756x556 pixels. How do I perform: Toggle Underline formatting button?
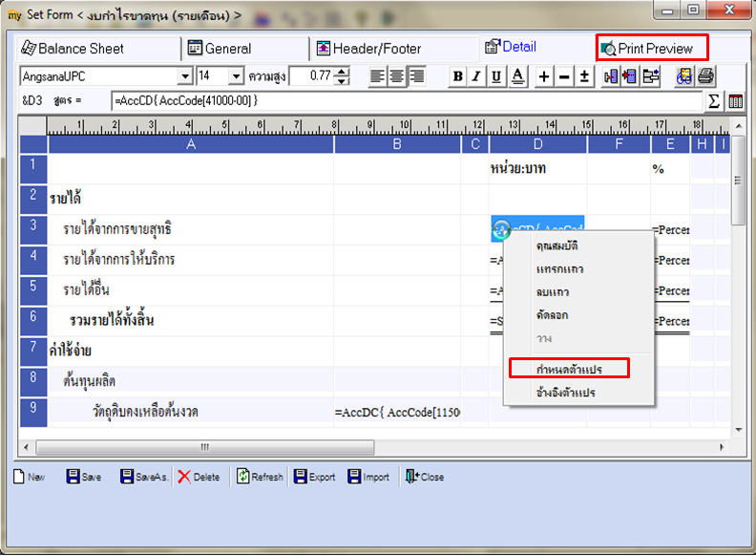pos(496,76)
